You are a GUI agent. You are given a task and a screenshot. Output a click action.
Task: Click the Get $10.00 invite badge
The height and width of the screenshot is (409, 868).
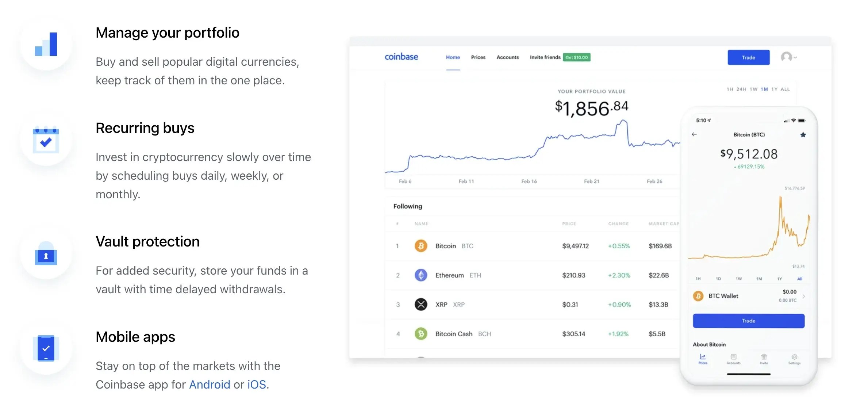[577, 57]
